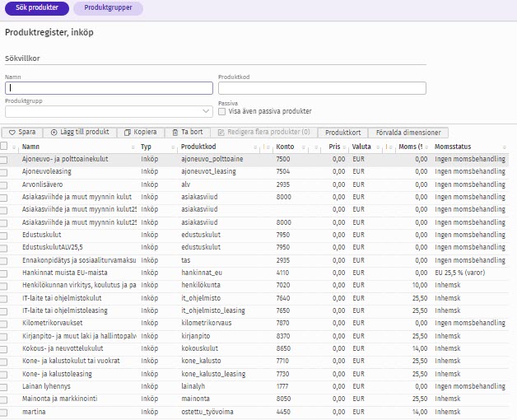Open the Pris column filter icon
Screen dimensions: 517x420
[344, 147]
